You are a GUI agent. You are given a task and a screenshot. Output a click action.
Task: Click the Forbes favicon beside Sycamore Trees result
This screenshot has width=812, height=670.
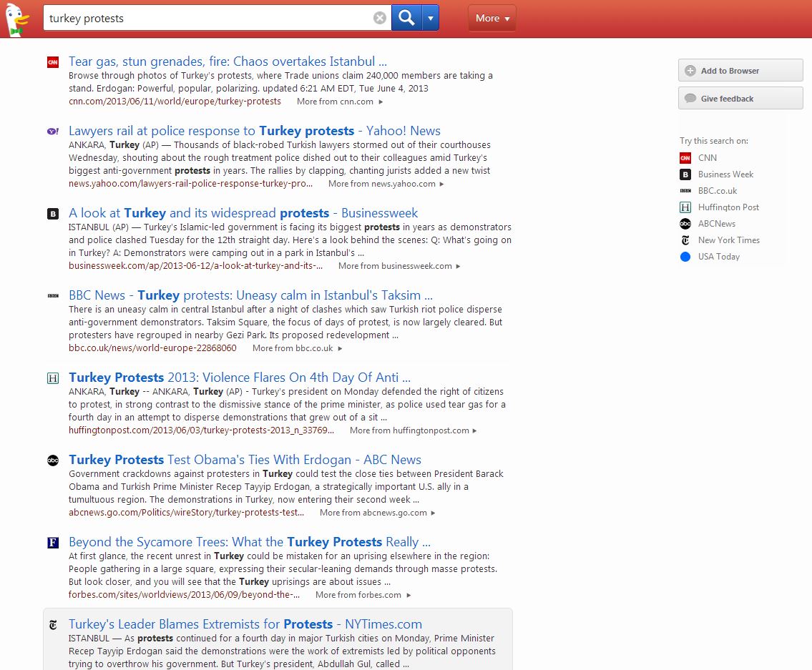[x=53, y=543]
